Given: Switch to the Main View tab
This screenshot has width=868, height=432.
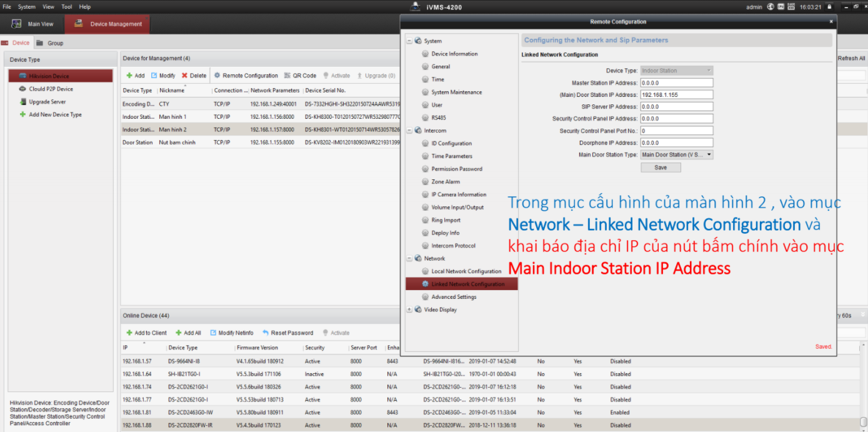Looking at the screenshot, I should click(33, 24).
